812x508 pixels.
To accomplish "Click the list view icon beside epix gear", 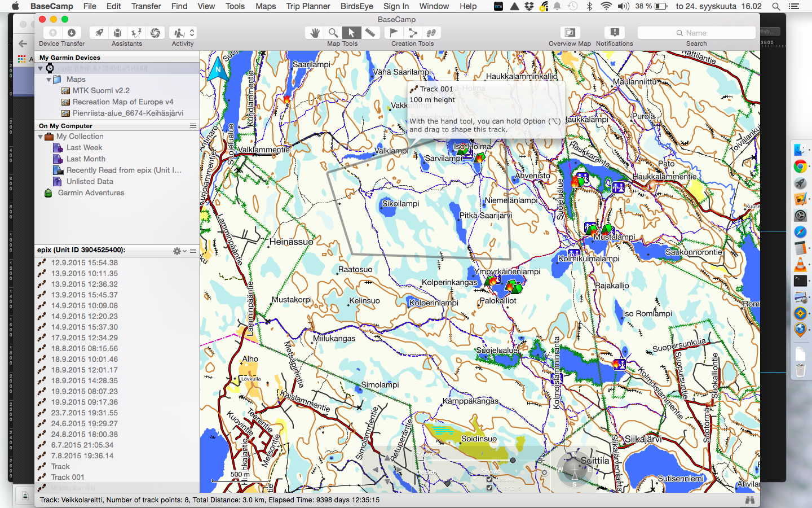I will [x=193, y=251].
